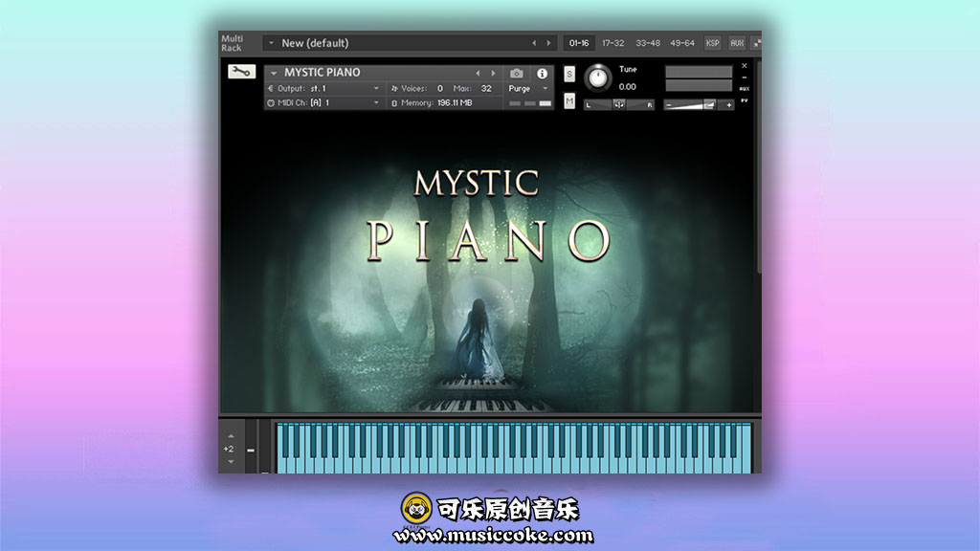Switch to rack page 01-16
The width and height of the screenshot is (980, 551).
pyautogui.click(x=579, y=43)
